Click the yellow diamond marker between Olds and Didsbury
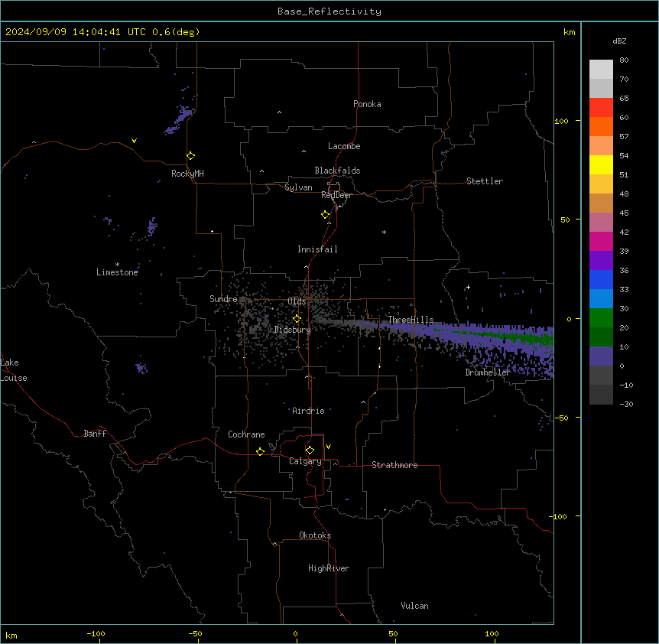This screenshot has height=644, width=659. coord(297,319)
